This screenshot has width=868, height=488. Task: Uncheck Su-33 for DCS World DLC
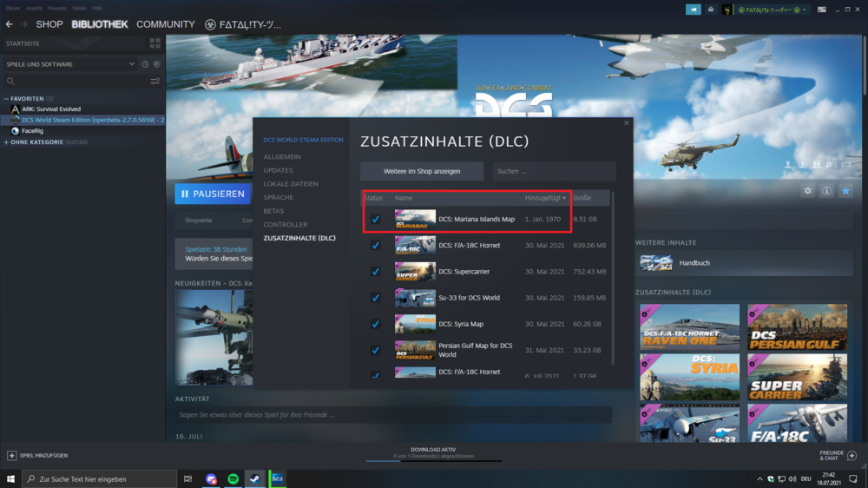click(x=375, y=298)
